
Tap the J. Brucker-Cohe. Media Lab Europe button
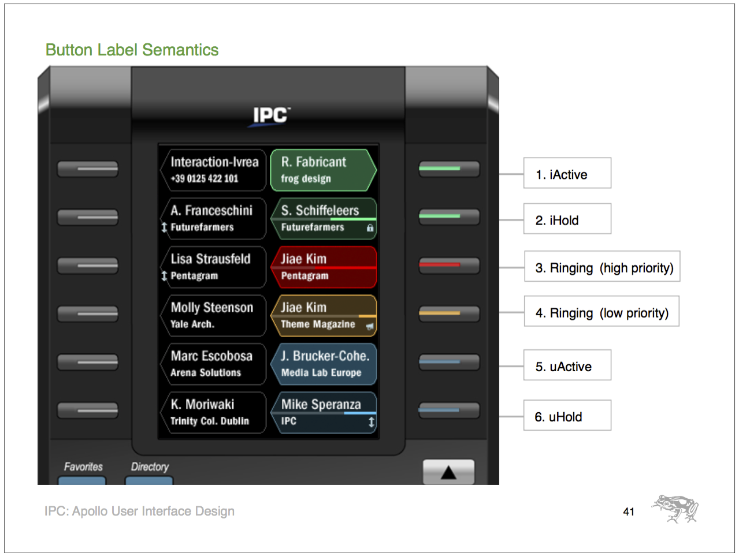[324, 364]
